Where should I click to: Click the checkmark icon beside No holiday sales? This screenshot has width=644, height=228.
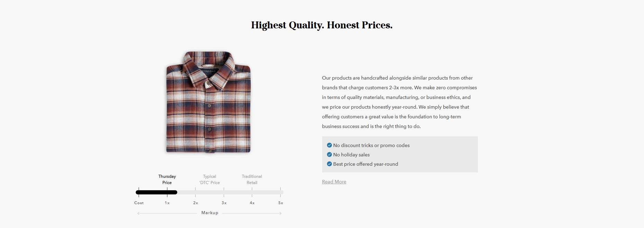point(329,155)
